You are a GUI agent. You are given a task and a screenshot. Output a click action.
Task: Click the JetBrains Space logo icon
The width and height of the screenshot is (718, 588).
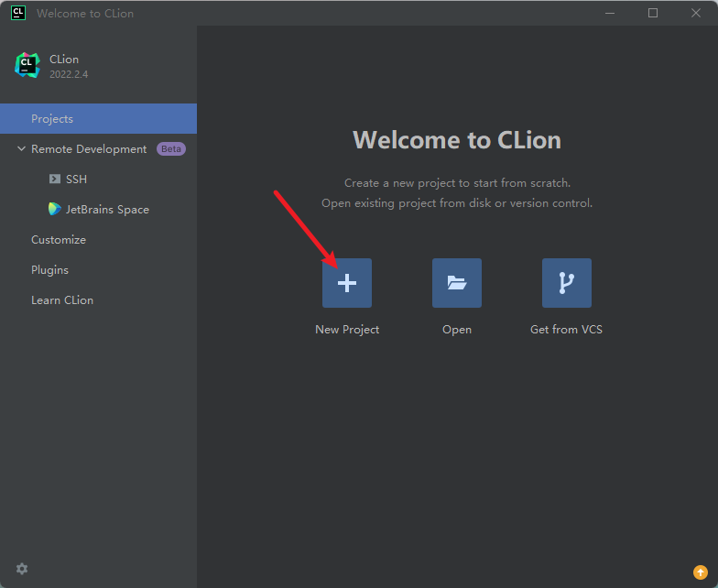pos(55,209)
